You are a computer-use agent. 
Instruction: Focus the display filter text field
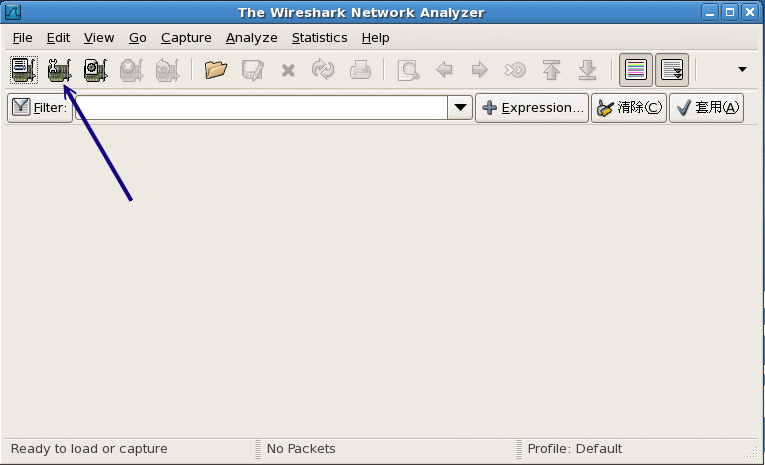[262, 107]
